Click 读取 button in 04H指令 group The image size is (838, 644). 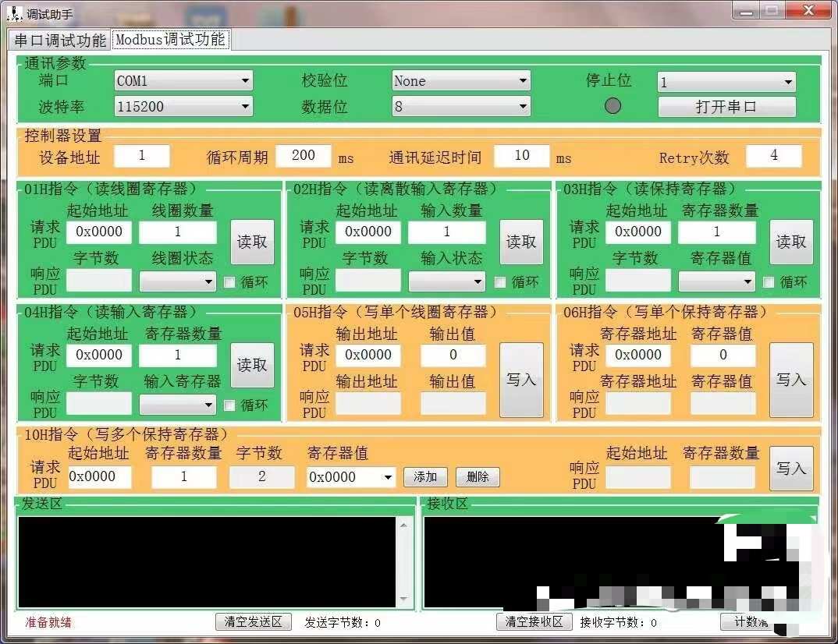pyautogui.click(x=252, y=365)
